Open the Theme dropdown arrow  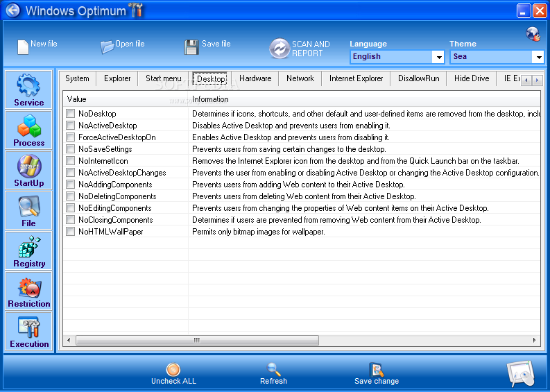538,57
